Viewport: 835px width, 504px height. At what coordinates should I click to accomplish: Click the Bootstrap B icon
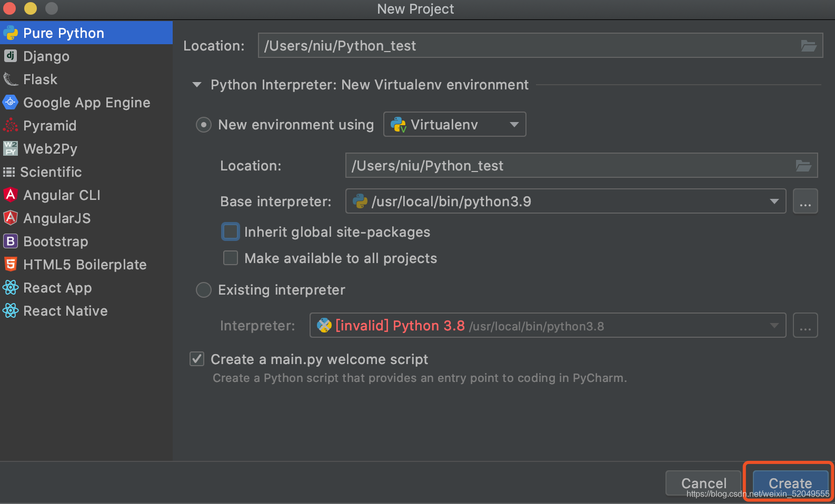[11, 241]
